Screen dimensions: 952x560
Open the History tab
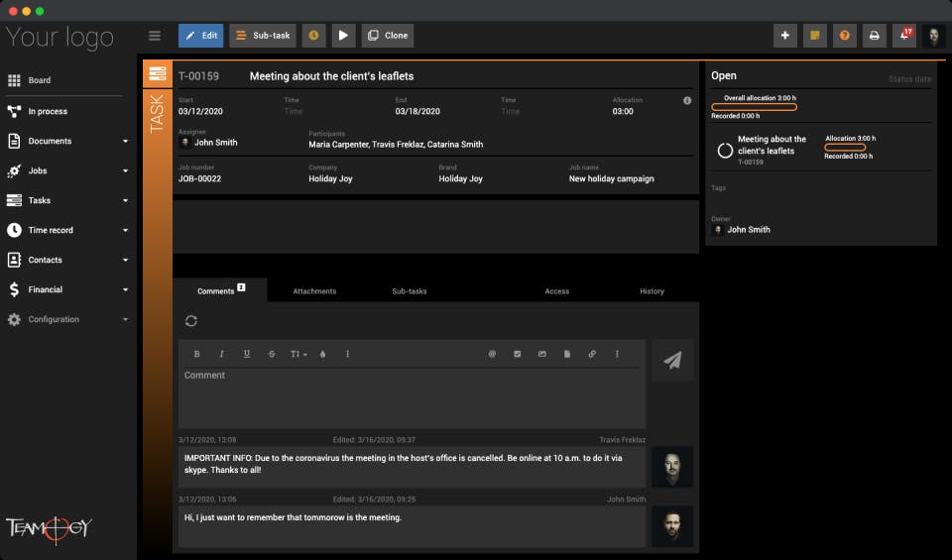652,291
